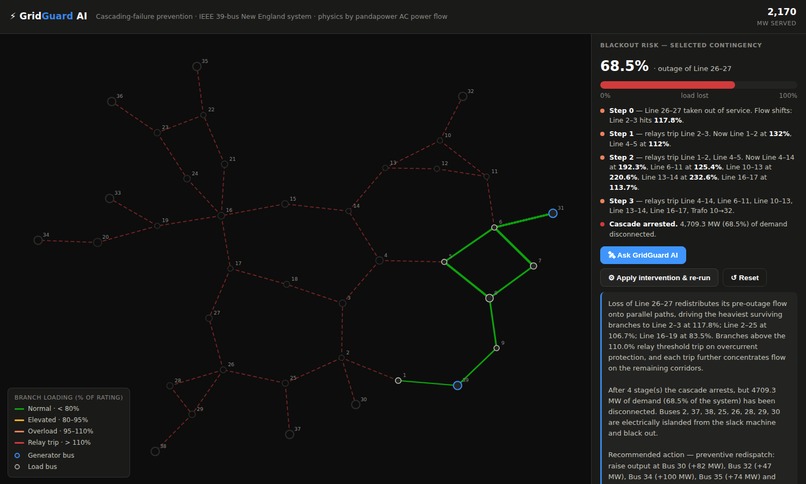
Task: Click Apply intervention & re-run button
Action: 660,277
